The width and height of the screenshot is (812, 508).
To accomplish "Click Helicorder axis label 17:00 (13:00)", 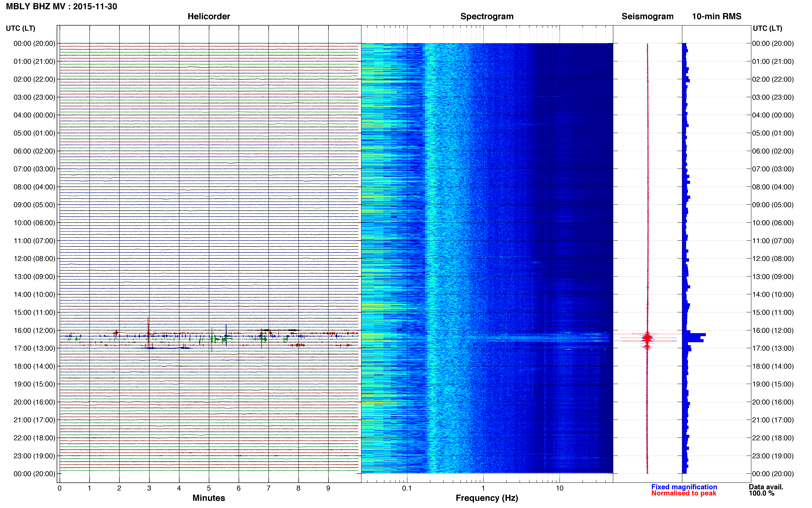I will [34, 348].
